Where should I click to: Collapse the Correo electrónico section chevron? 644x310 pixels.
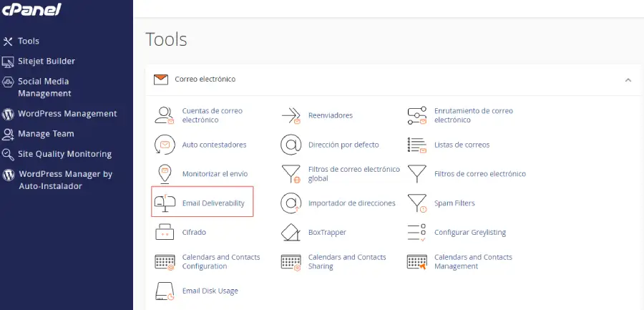click(x=628, y=79)
